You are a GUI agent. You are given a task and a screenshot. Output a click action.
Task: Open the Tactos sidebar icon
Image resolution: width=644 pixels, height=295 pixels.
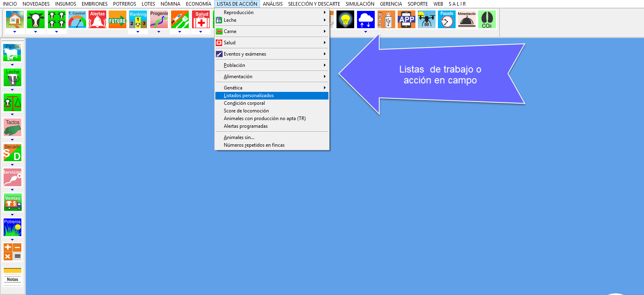click(x=12, y=128)
